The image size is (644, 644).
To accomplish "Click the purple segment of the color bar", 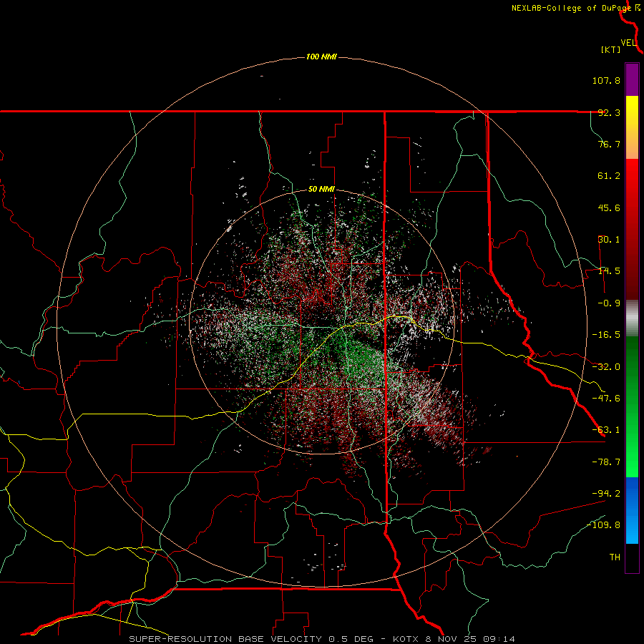I will click(x=632, y=79).
